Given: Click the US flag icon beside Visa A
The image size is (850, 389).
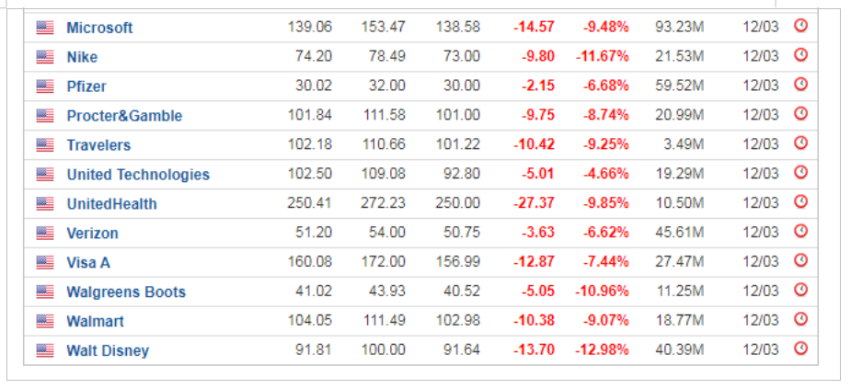Looking at the screenshot, I should coord(45,263).
